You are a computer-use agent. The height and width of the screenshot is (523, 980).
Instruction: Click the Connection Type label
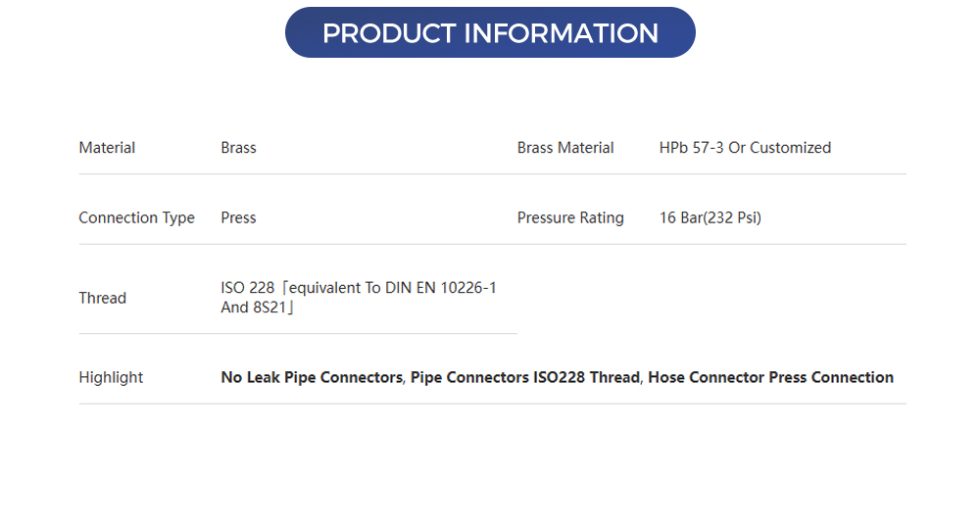(136, 217)
